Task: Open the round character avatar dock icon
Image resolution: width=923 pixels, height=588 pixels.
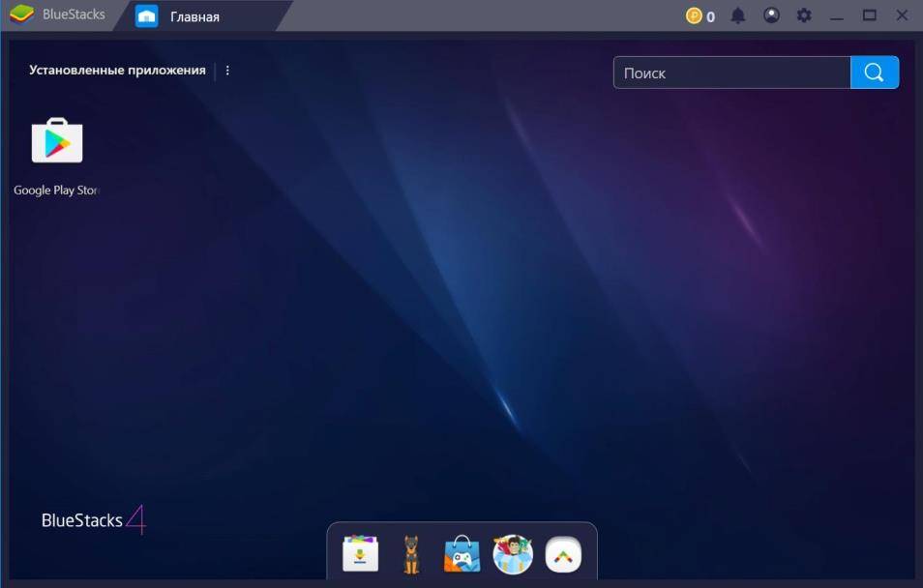Action: click(x=513, y=554)
